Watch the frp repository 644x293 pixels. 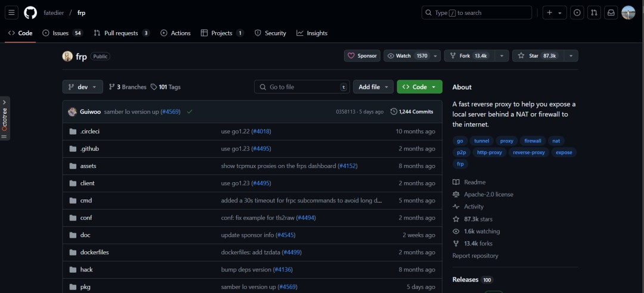tap(407, 56)
